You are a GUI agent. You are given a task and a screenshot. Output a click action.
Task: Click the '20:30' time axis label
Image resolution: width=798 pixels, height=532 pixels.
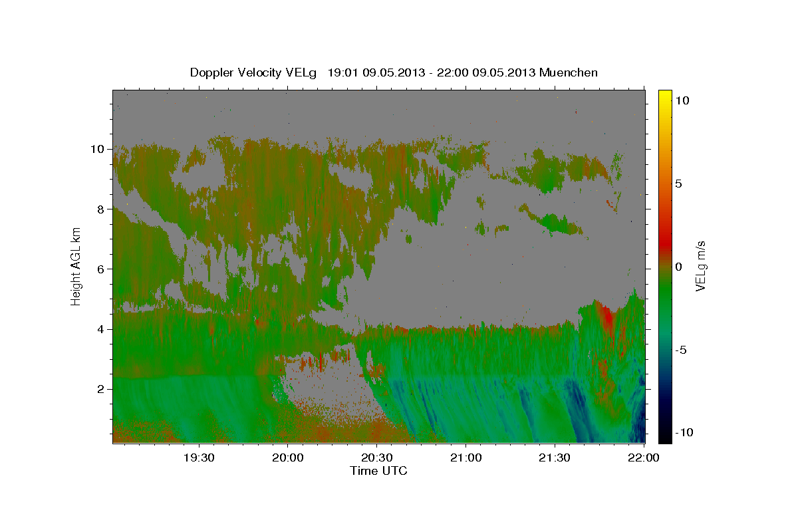pos(376,458)
